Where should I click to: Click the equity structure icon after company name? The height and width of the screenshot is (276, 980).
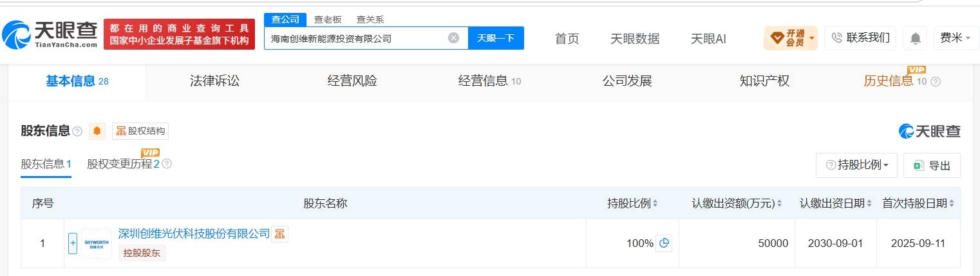279,234
